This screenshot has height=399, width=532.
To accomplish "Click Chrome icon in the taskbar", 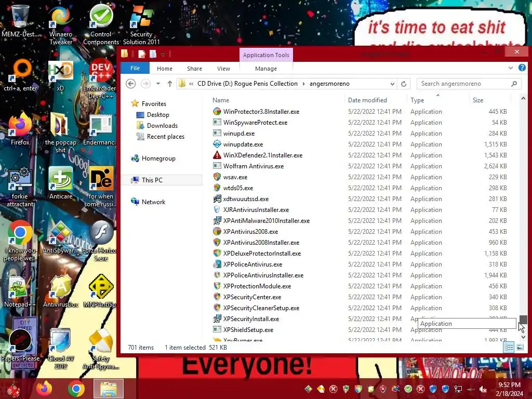I will [76, 389].
